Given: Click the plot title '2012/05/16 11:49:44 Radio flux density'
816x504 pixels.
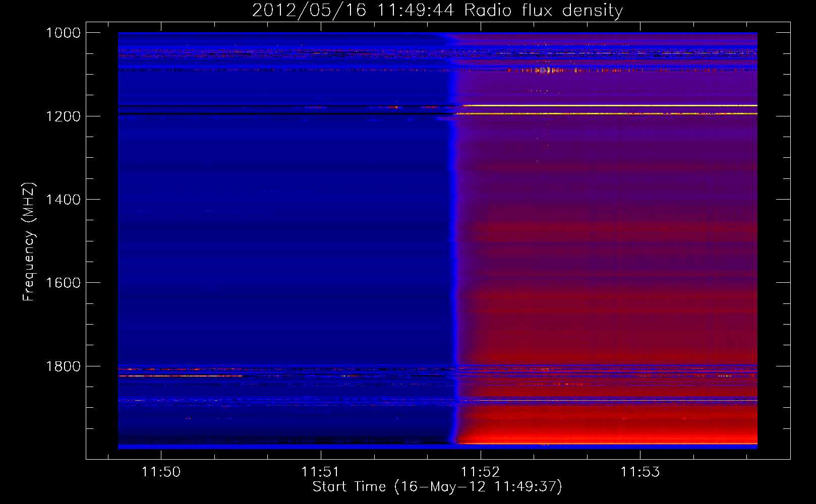Looking at the screenshot, I should coord(437,10).
